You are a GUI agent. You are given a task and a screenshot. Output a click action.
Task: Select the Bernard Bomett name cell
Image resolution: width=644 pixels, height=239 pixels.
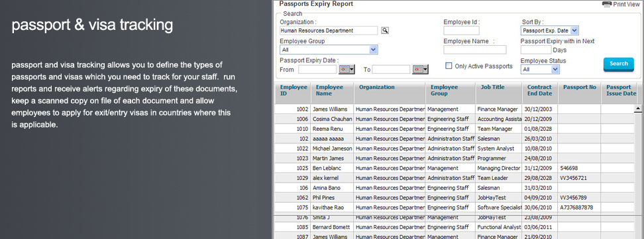(x=332, y=227)
